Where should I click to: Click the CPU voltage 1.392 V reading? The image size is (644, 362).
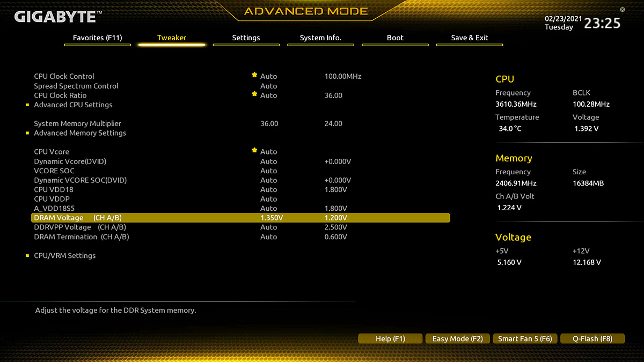coord(586,129)
